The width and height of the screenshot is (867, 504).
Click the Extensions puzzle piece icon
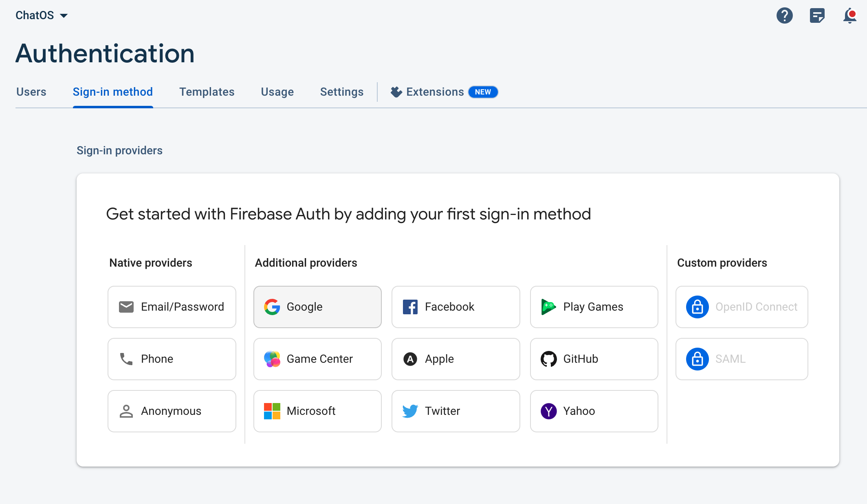(396, 92)
